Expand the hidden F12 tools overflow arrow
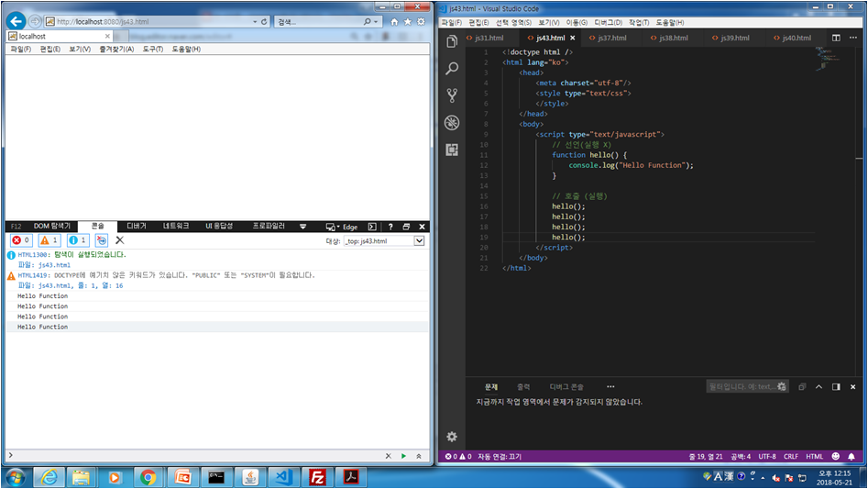868x489 pixels. 302,227
